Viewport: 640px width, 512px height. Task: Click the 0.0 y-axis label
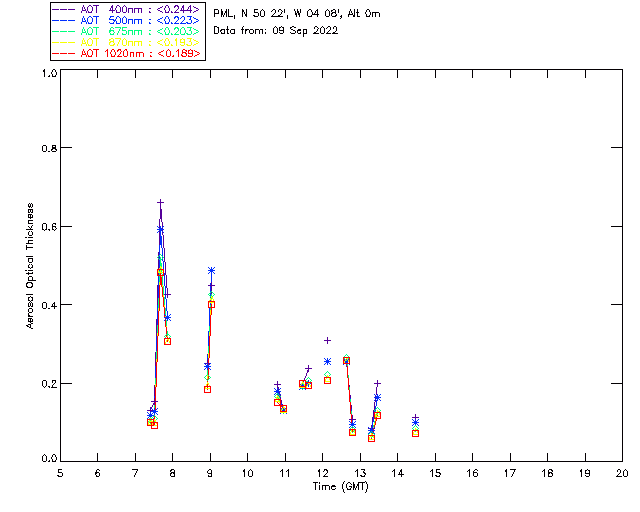tap(49, 459)
